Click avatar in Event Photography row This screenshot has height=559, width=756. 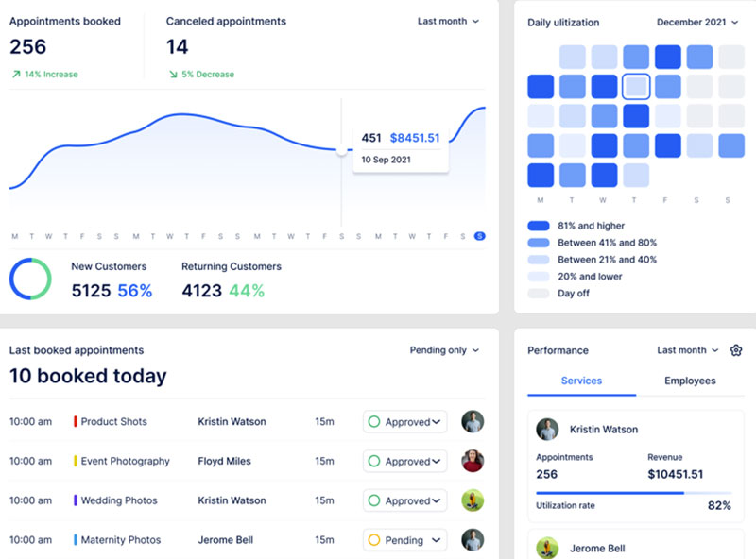click(x=472, y=461)
